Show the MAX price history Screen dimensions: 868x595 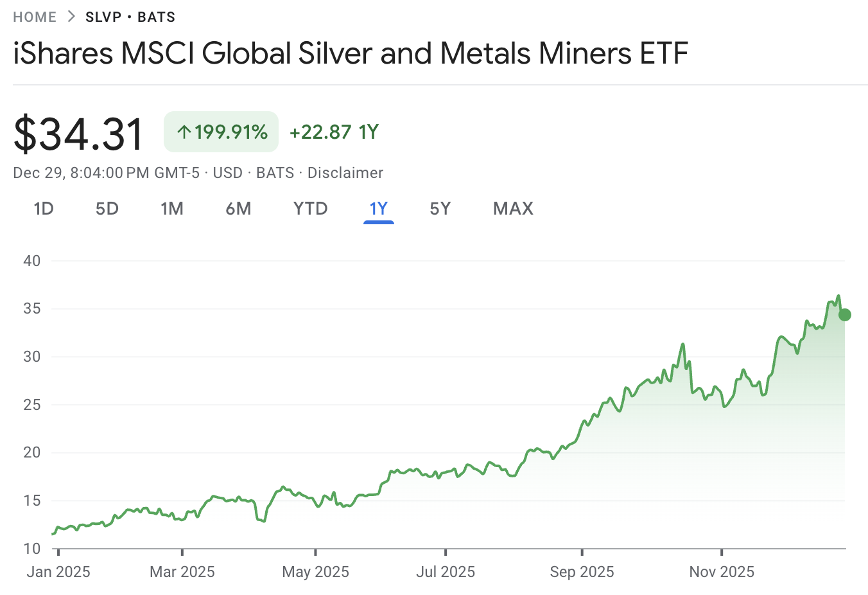click(512, 208)
